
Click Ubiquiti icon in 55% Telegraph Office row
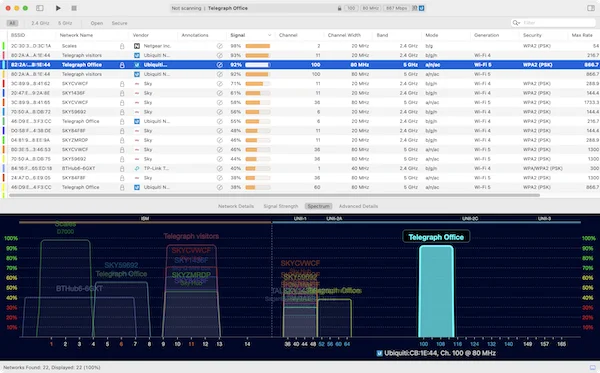tap(137, 121)
